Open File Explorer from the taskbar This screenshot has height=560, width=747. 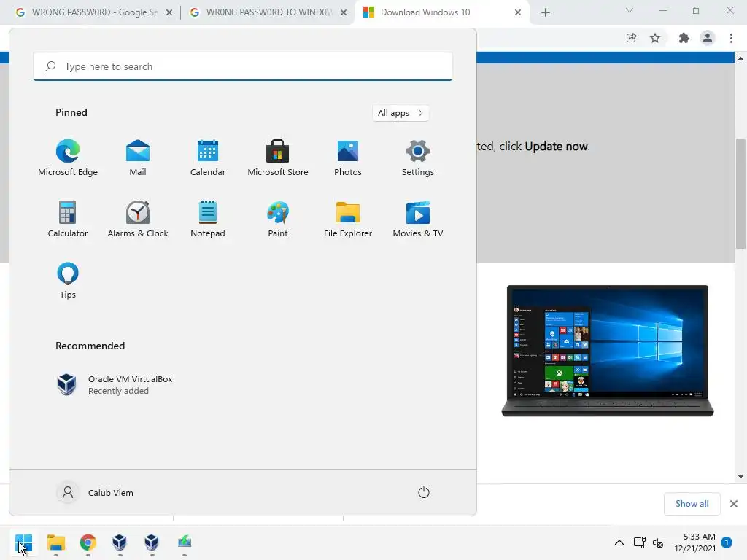(x=55, y=542)
